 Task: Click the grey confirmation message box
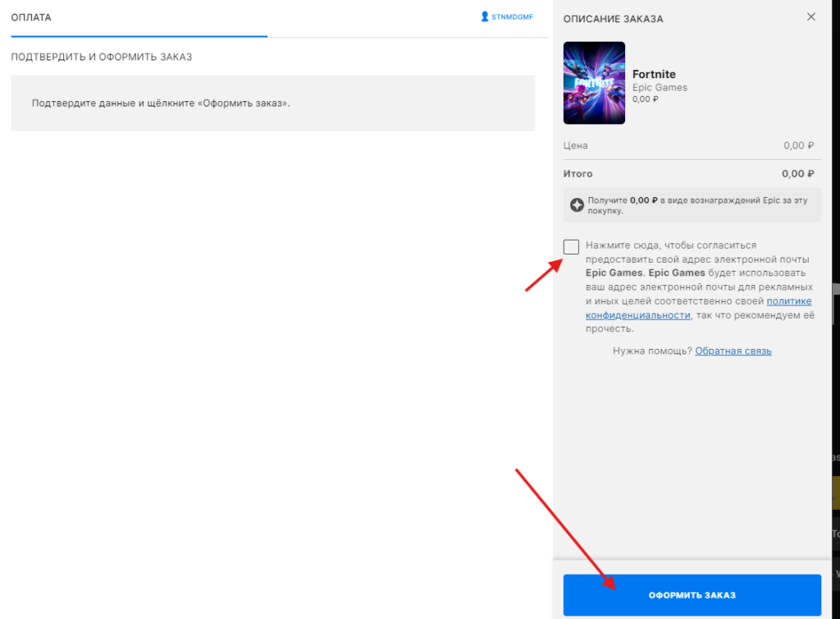(x=272, y=103)
